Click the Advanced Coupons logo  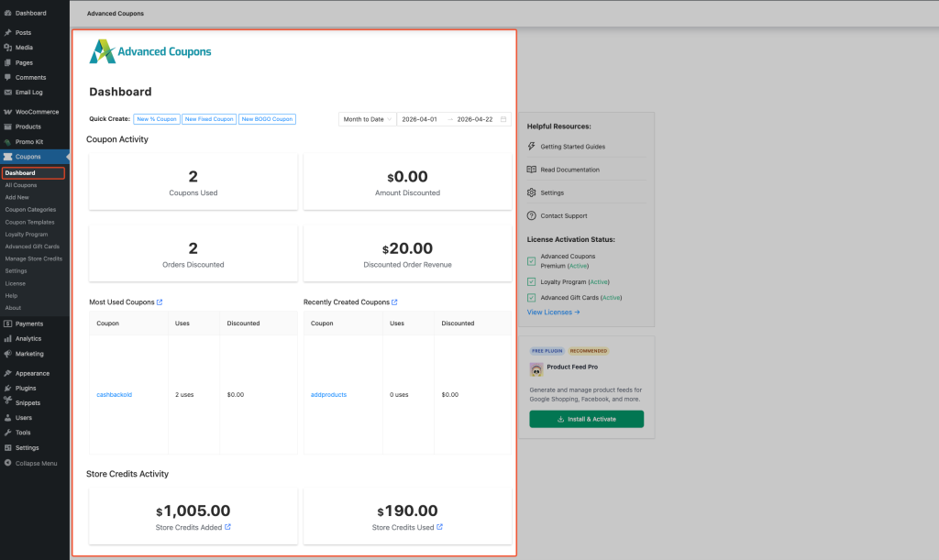150,51
